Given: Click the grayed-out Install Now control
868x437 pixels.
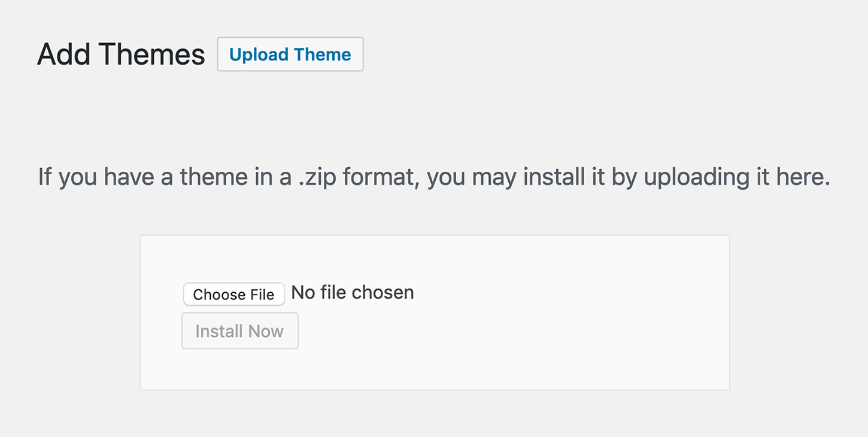Looking at the screenshot, I should pyautogui.click(x=239, y=330).
